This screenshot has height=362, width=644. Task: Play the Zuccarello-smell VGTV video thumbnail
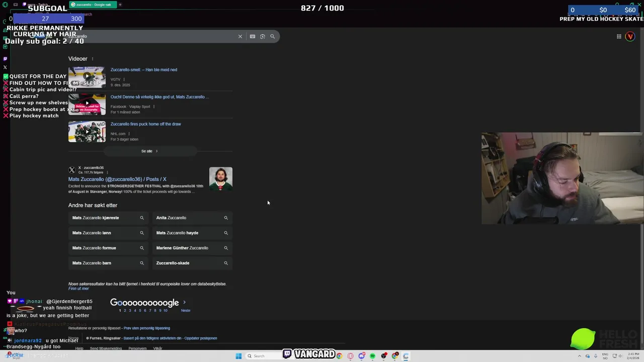(x=87, y=77)
